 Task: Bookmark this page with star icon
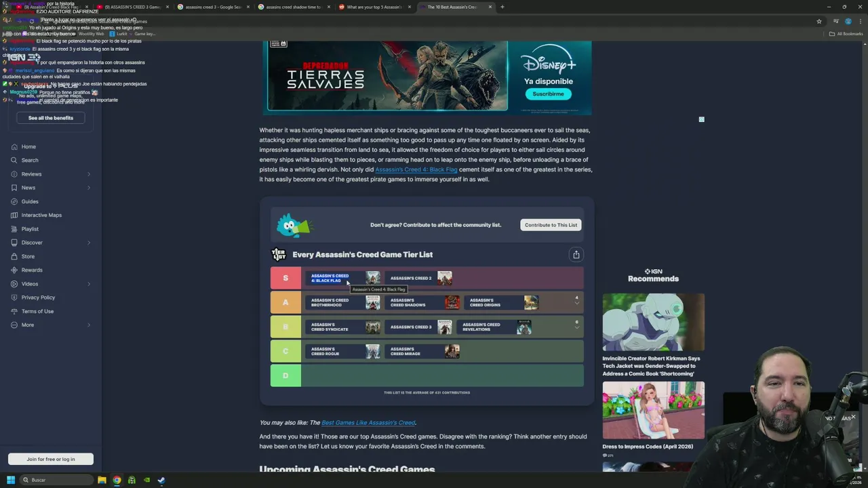(x=819, y=21)
